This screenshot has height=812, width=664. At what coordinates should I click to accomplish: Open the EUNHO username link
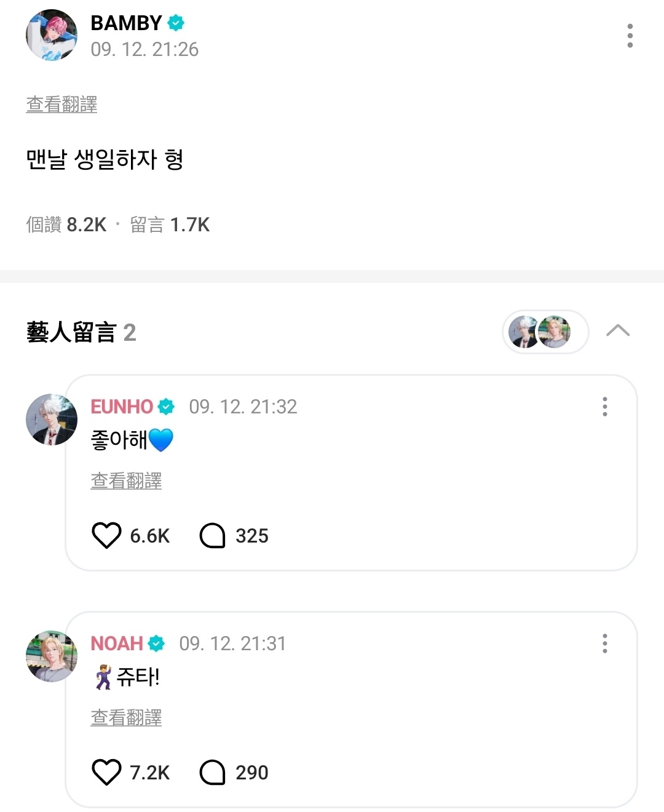(122, 407)
